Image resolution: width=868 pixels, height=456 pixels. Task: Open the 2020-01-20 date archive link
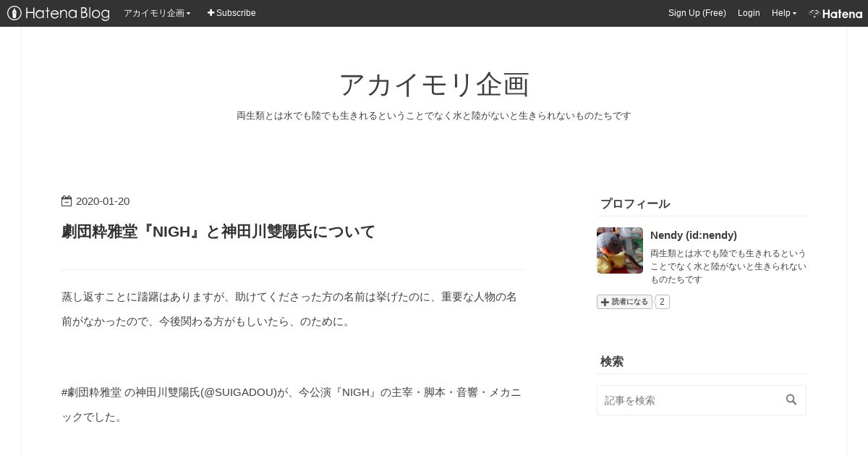103,201
